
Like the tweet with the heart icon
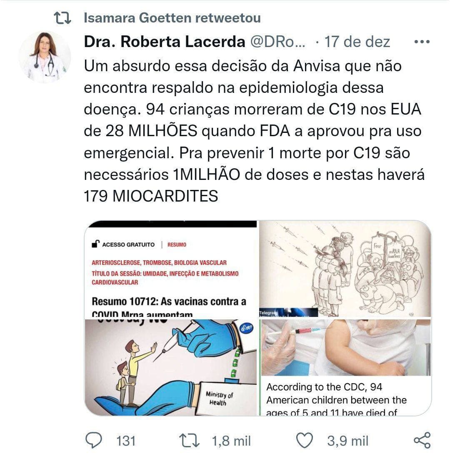coord(304,441)
